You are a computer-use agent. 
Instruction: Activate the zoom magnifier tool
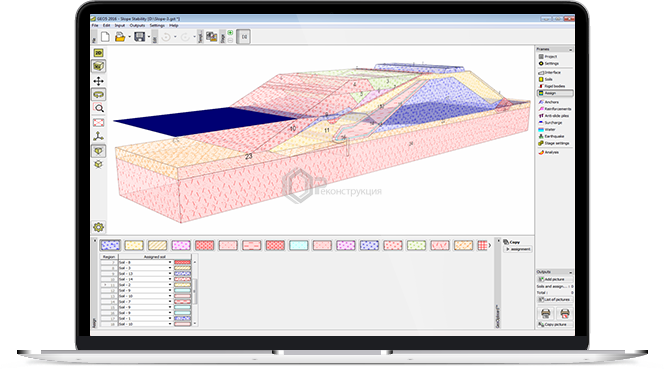99,108
